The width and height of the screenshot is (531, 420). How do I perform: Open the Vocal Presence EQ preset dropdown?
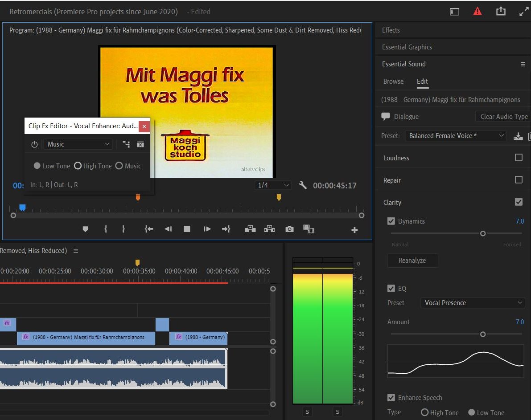473,302
